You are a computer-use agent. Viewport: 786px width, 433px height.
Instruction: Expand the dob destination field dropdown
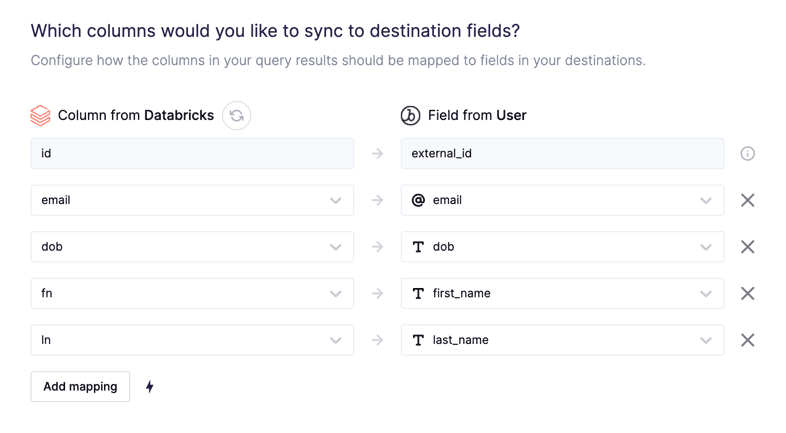pyautogui.click(x=562, y=247)
